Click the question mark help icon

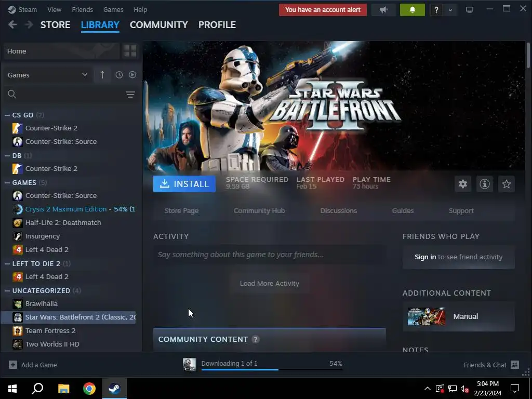pyautogui.click(x=436, y=10)
